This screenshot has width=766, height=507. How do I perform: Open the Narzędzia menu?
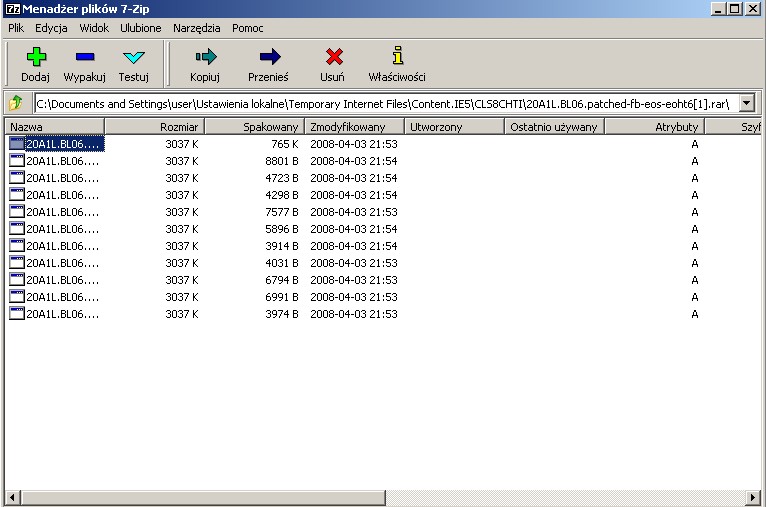point(196,28)
